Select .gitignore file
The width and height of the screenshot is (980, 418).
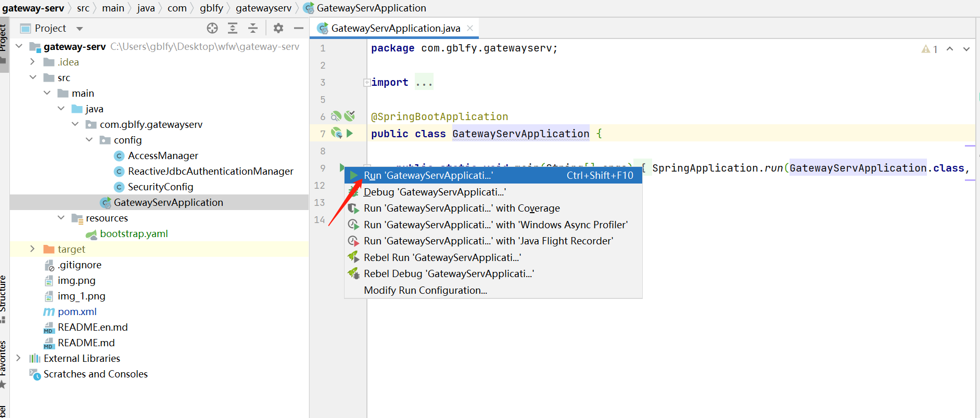click(x=80, y=265)
